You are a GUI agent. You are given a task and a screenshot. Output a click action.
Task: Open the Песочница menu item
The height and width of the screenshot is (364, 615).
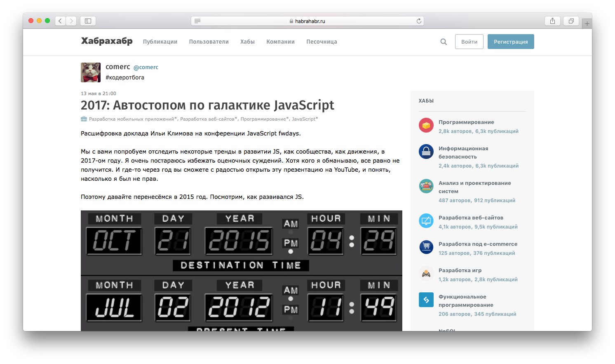[x=322, y=42]
